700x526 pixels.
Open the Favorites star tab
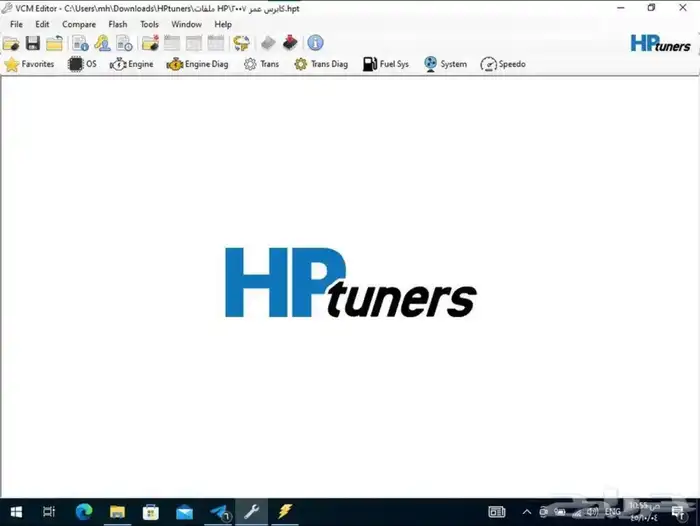[x=29, y=64]
